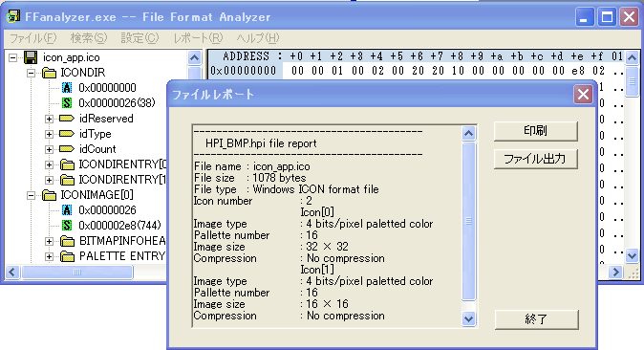Click the report text scrollbar down arrow
Image resolution: width=644 pixels, height=350 pixels.
pyautogui.click(x=468, y=318)
